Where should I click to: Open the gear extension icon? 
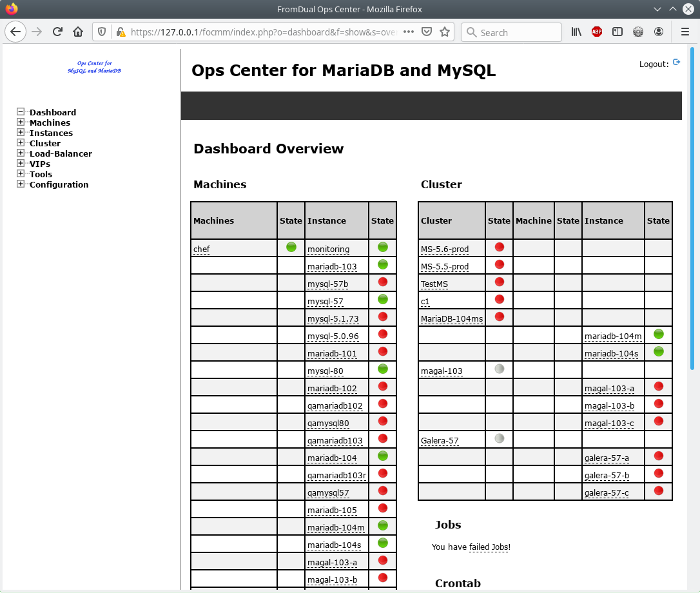coord(638,32)
